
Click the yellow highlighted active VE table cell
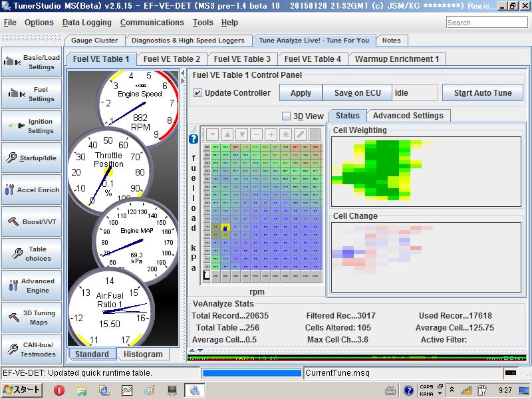225,227
